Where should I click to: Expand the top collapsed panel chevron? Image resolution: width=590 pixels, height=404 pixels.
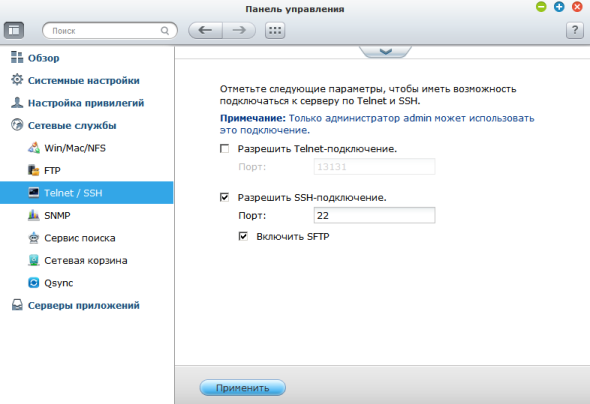pyautogui.click(x=385, y=52)
